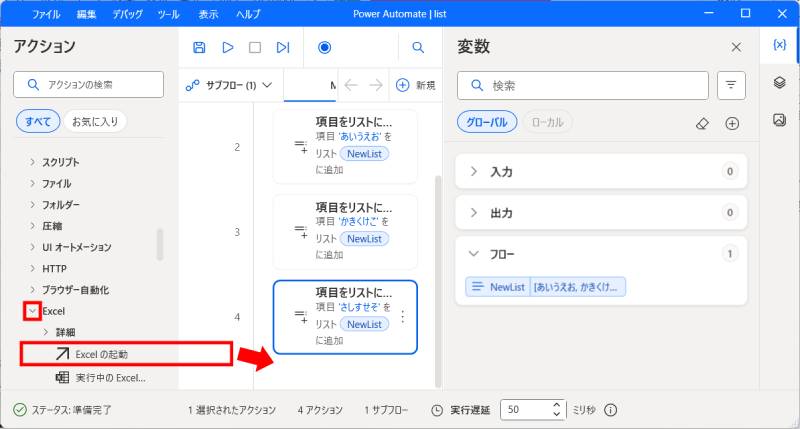Image resolution: width=800 pixels, height=429 pixels.
Task: Expand the 出力 variables section
Action: (x=474, y=213)
